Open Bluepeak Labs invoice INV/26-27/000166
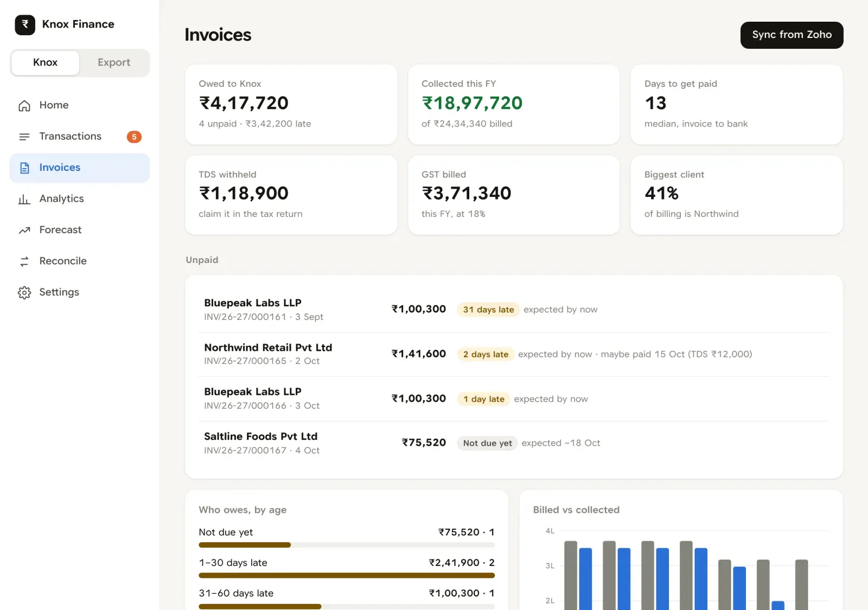This screenshot has width=868, height=610. [514, 399]
